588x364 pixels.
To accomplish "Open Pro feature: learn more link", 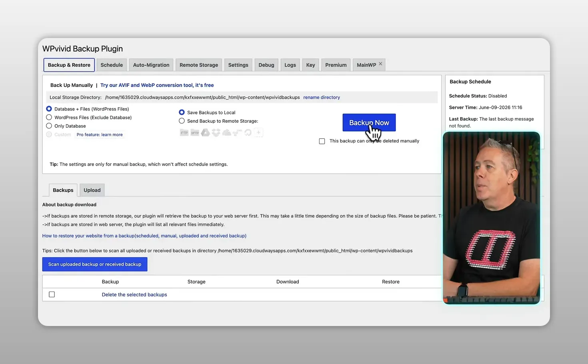I will tap(100, 134).
